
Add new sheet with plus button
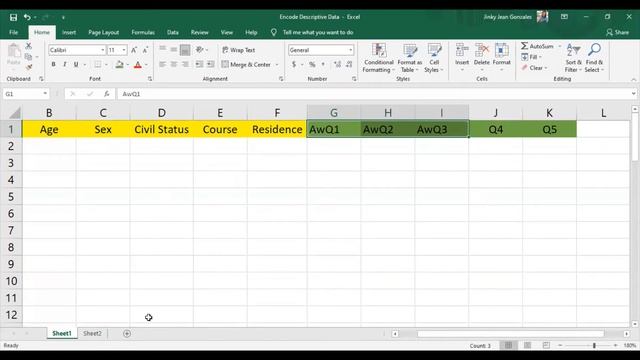click(x=127, y=333)
